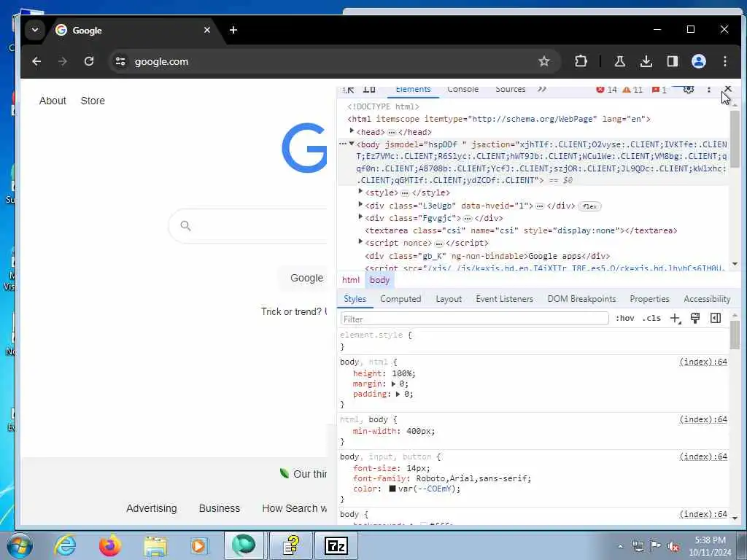Expand the script nonce node
This screenshot has height=560, width=747.
pos(360,242)
